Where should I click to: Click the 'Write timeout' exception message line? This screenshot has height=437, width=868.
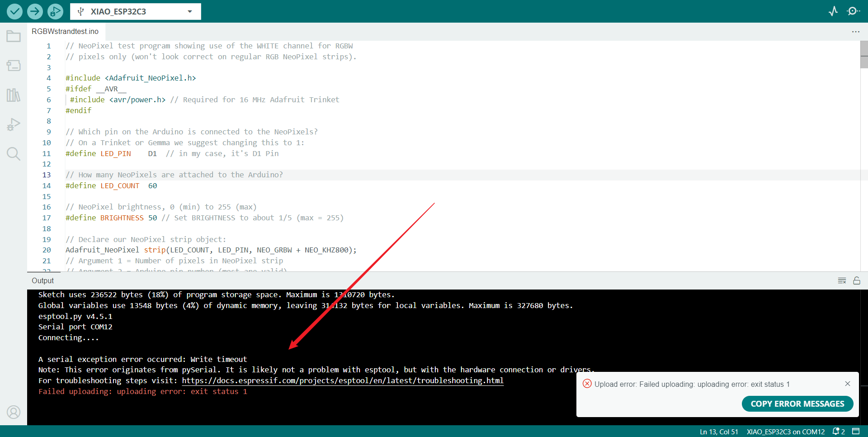[143, 359]
